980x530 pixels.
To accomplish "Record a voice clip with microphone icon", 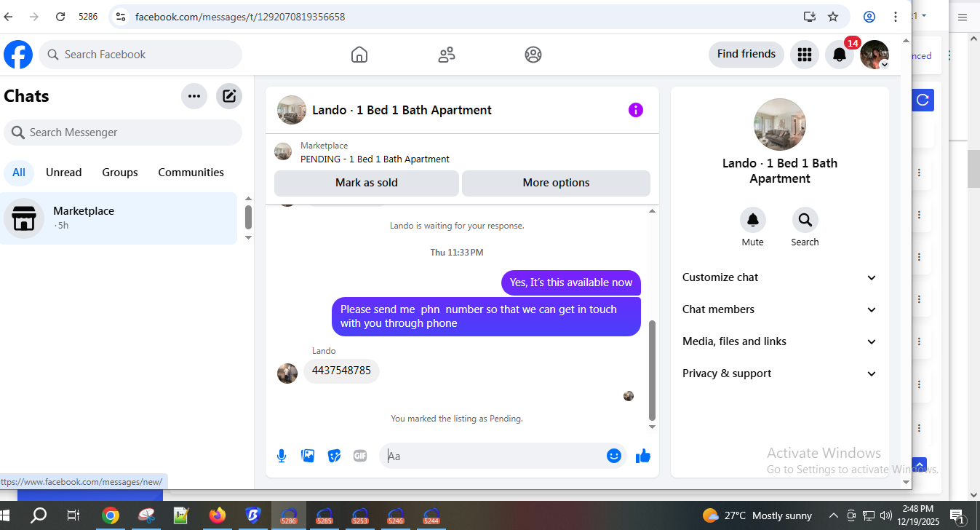I will 282,456.
